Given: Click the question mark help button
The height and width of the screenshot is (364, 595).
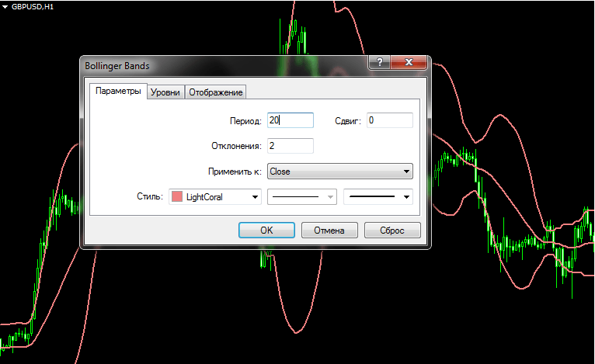Looking at the screenshot, I should (x=378, y=64).
